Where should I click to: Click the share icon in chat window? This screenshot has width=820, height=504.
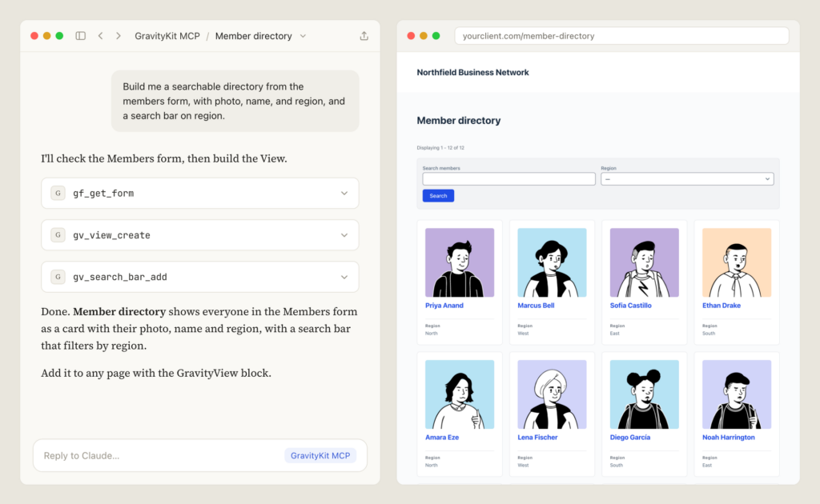[364, 36]
